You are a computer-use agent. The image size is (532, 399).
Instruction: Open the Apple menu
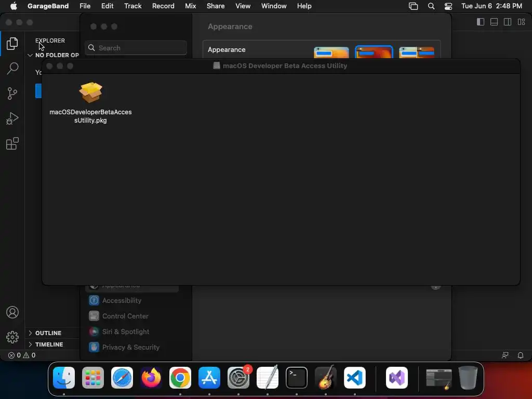pyautogui.click(x=14, y=6)
